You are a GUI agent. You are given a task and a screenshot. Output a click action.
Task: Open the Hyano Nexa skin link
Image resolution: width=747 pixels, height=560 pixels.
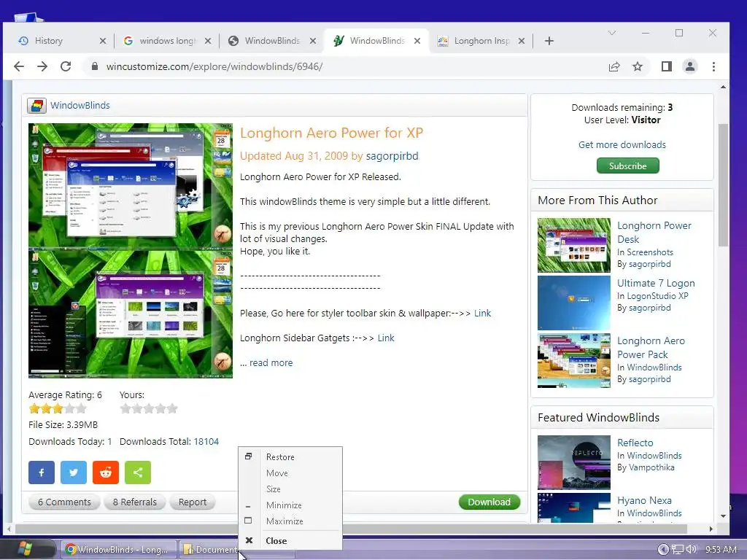point(645,500)
